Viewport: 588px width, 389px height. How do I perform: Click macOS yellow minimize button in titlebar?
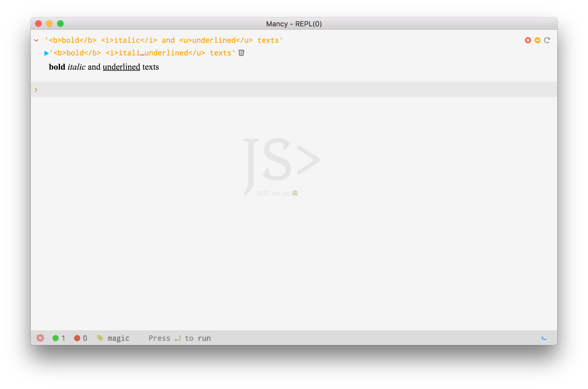(49, 23)
